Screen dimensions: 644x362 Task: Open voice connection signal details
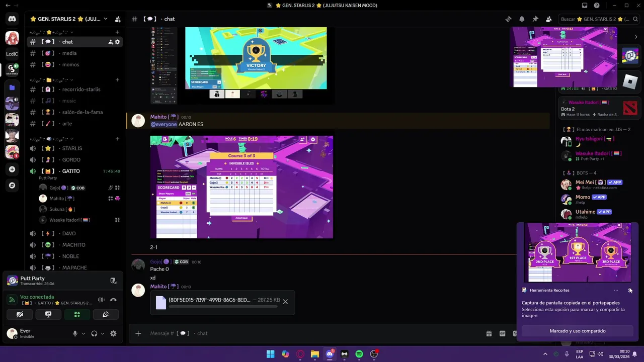(12, 300)
